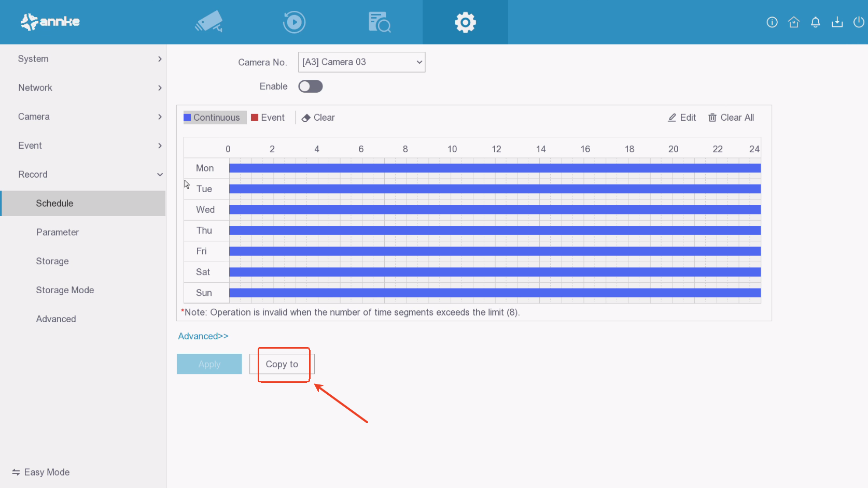Select the Continuous blue record type
Image resolution: width=868 pixels, height=488 pixels.
[x=215, y=118]
